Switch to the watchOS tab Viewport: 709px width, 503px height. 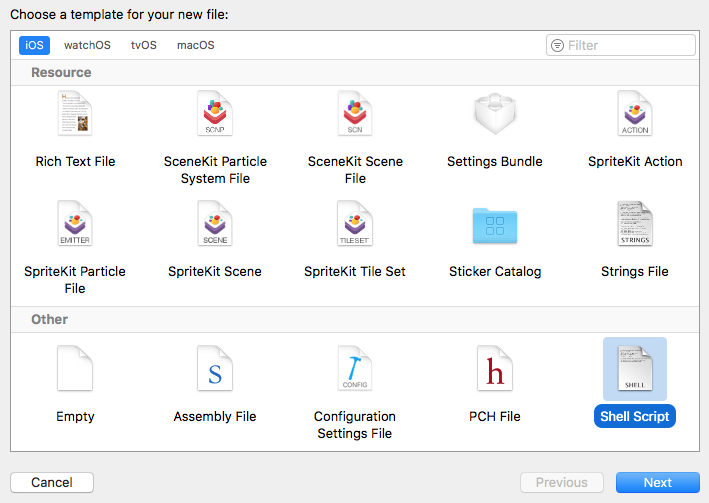[x=87, y=45]
